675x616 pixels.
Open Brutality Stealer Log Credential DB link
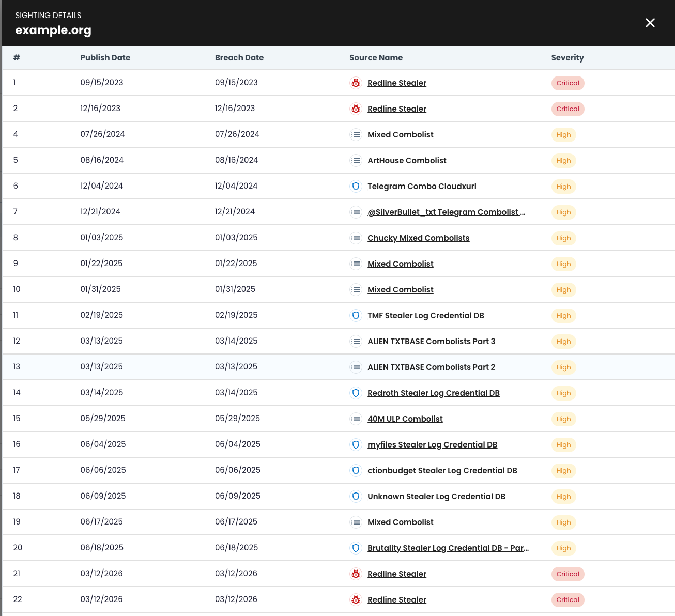(x=448, y=548)
